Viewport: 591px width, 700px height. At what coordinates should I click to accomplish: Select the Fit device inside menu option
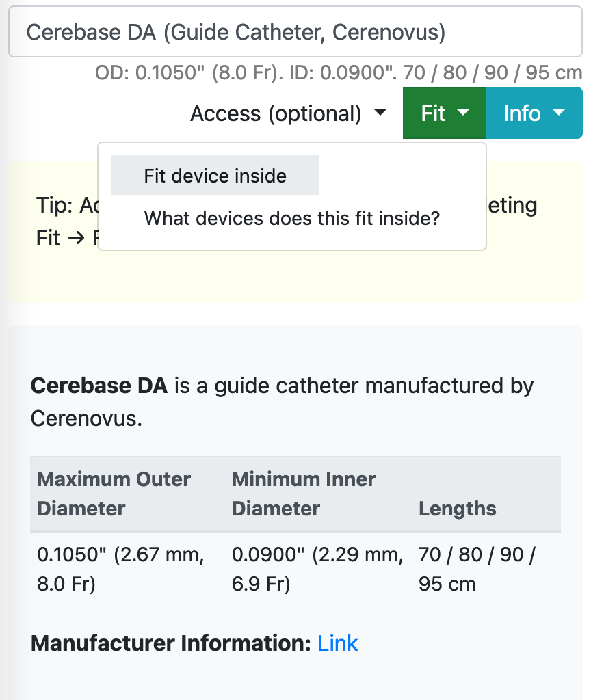pyautogui.click(x=215, y=176)
